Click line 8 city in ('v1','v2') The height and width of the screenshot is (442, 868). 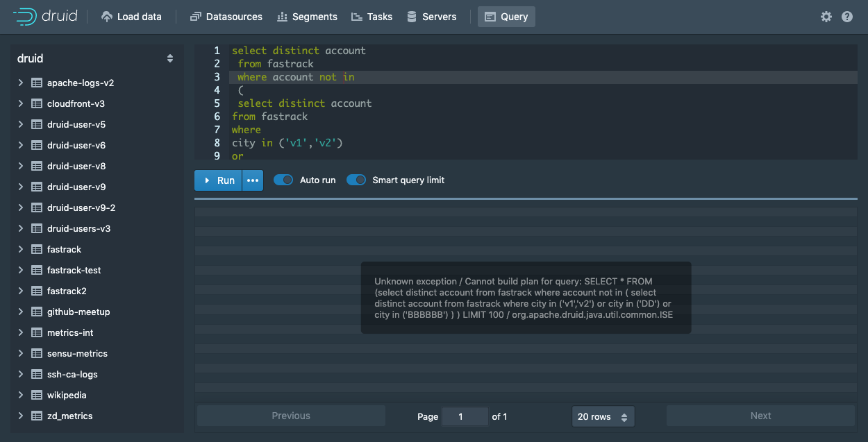pyautogui.click(x=287, y=143)
